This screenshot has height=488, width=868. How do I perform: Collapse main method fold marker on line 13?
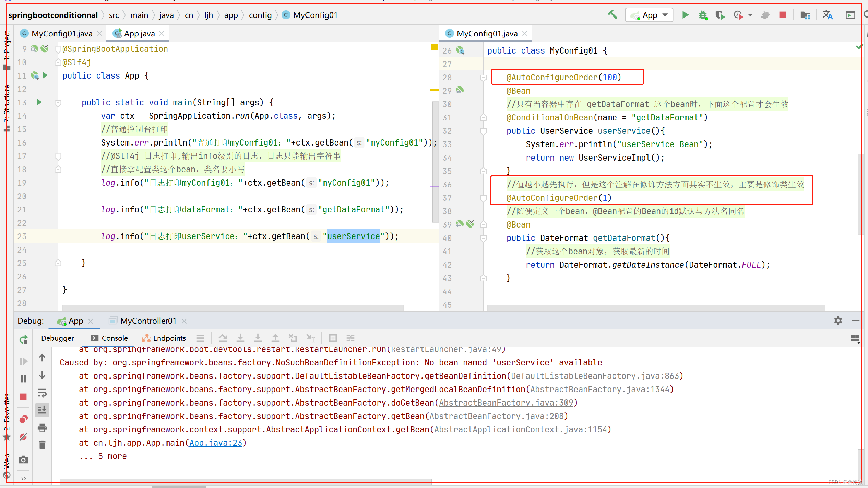58,103
